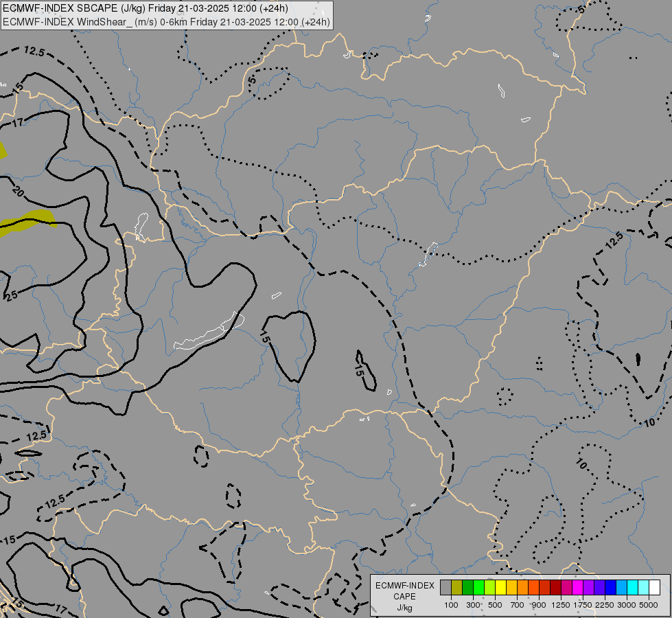Click the 25 wind shear contour label
672x618 pixels.
tap(12, 295)
